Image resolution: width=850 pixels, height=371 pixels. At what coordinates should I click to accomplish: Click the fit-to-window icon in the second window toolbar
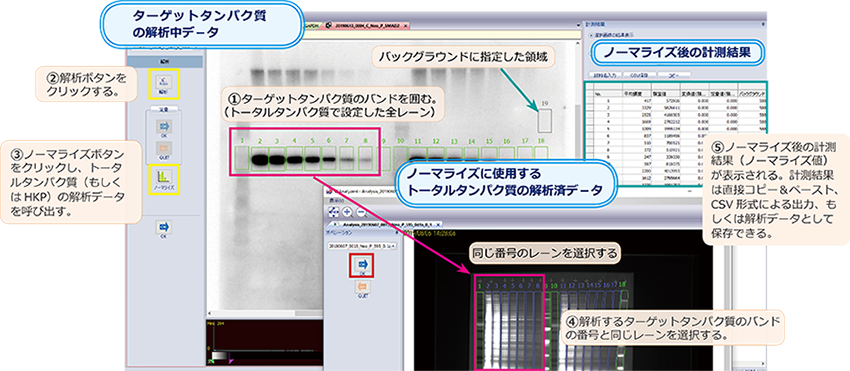pos(334,212)
